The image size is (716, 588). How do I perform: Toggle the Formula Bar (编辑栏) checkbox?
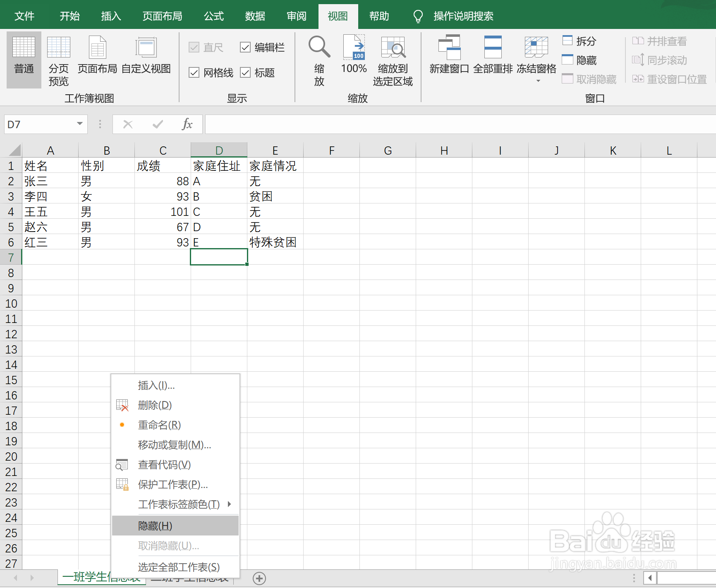pyautogui.click(x=245, y=47)
